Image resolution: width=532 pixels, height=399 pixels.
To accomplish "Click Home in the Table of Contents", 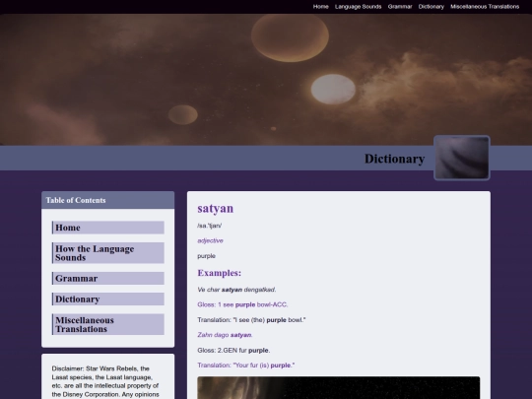I will point(108,228).
